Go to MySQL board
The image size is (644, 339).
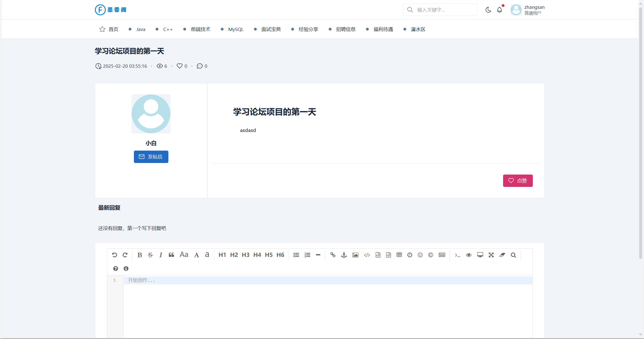[x=236, y=29]
